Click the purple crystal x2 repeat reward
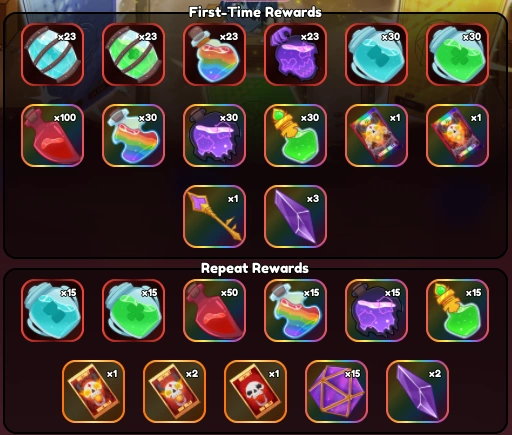512x435 pixels. point(417,391)
